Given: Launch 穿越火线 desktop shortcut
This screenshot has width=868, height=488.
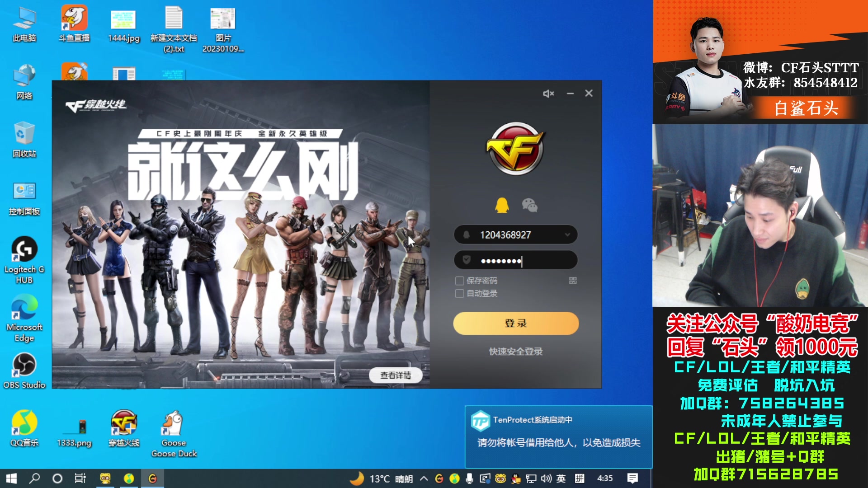Looking at the screenshot, I should coord(124,429).
